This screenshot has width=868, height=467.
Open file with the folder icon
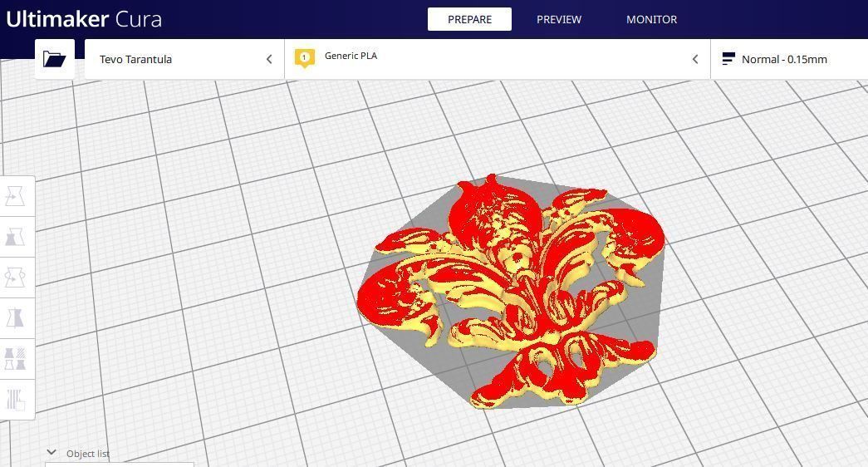pyautogui.click(x=54, y=59)
